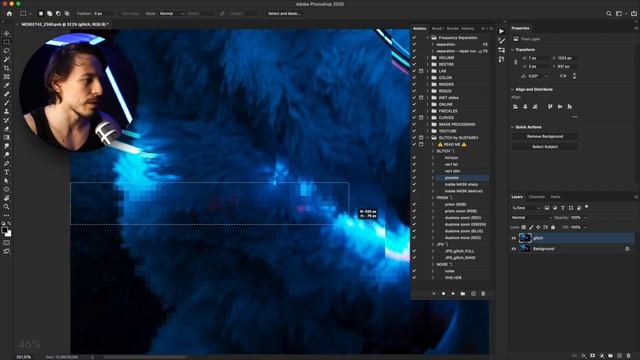This screenshot has width=640, height=360.
Task: Click the lock icon on Background layer
Action: click(x=627, y=249)
